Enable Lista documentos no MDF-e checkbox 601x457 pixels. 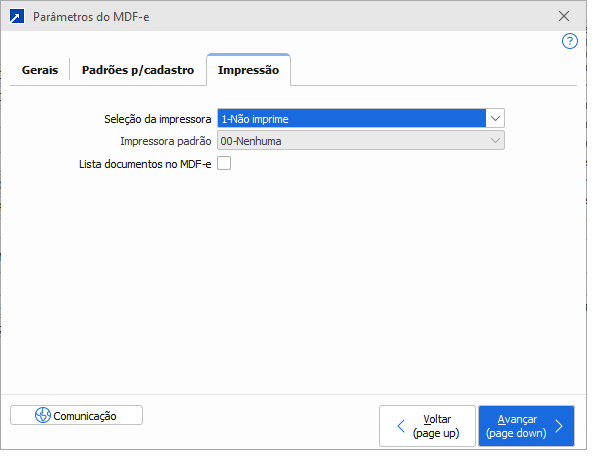[224, 163]
